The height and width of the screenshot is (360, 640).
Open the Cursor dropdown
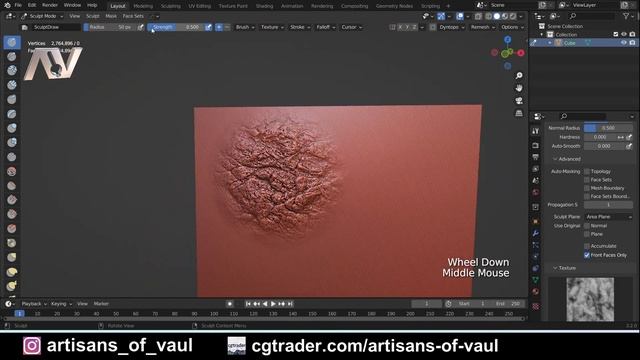pos(351,27)
